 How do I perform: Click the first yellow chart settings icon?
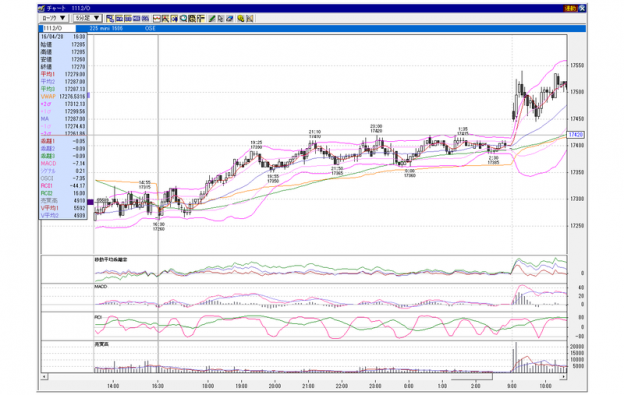(110, 18)
